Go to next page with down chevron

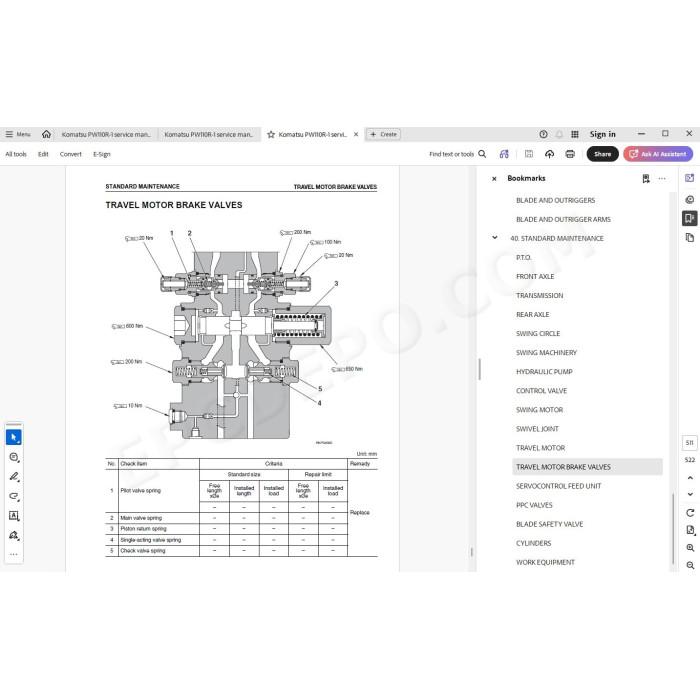point(690,494)
